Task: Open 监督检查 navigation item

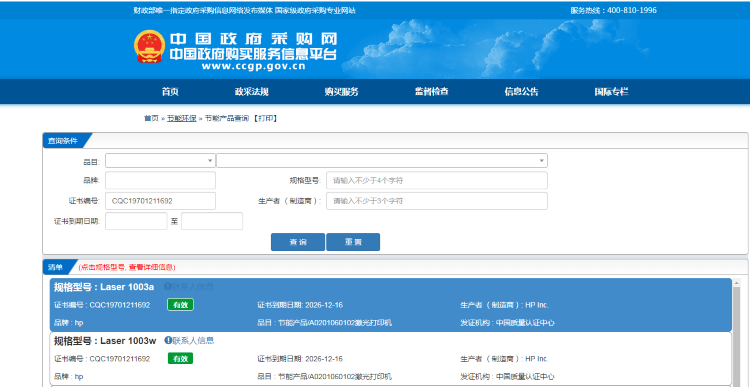Action: click(x=431, y=92)
